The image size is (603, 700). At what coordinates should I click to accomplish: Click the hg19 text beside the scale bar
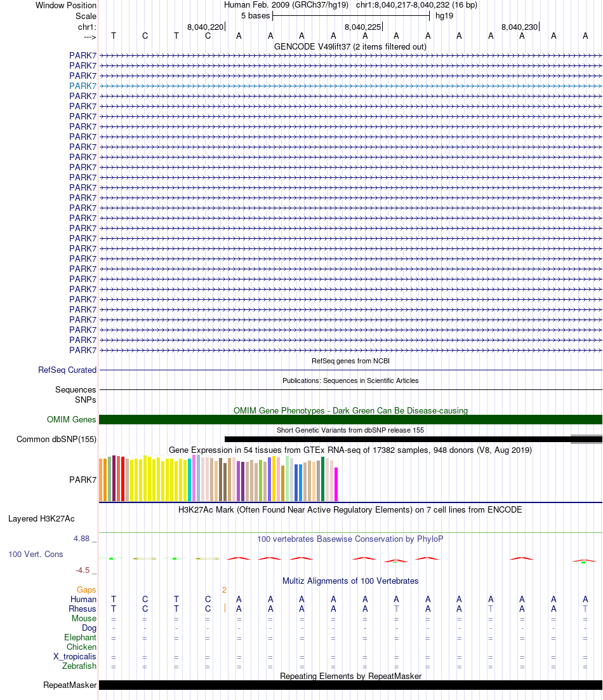444,16
